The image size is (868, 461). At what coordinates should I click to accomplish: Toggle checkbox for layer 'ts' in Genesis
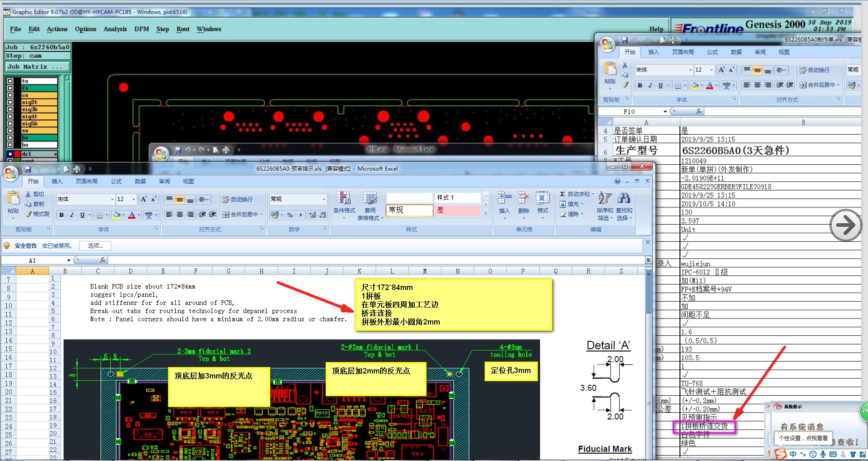[10, 88]
